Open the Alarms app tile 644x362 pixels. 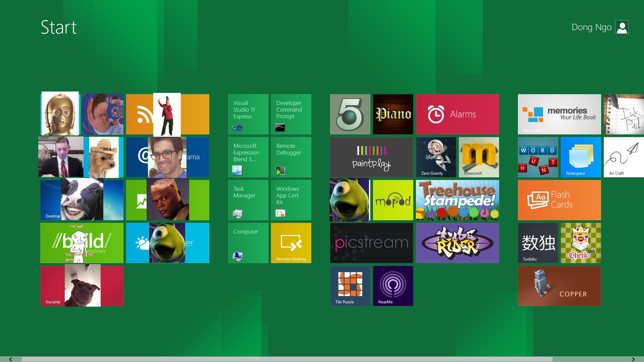tap(457, 114)
